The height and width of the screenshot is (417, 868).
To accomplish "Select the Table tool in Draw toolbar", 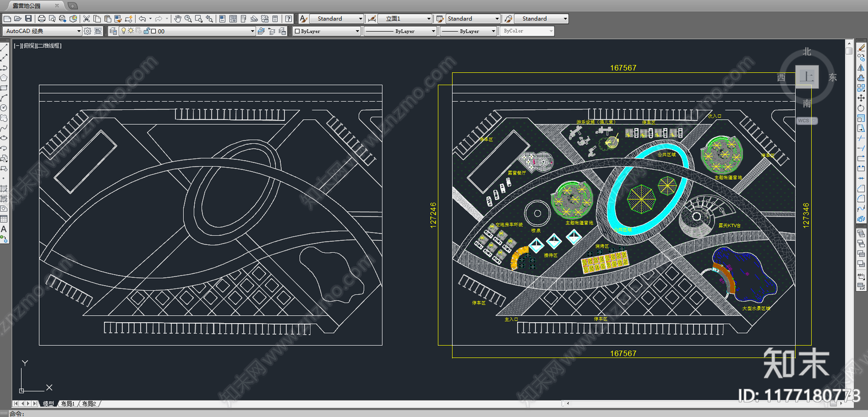I will (x=4, y=219).
